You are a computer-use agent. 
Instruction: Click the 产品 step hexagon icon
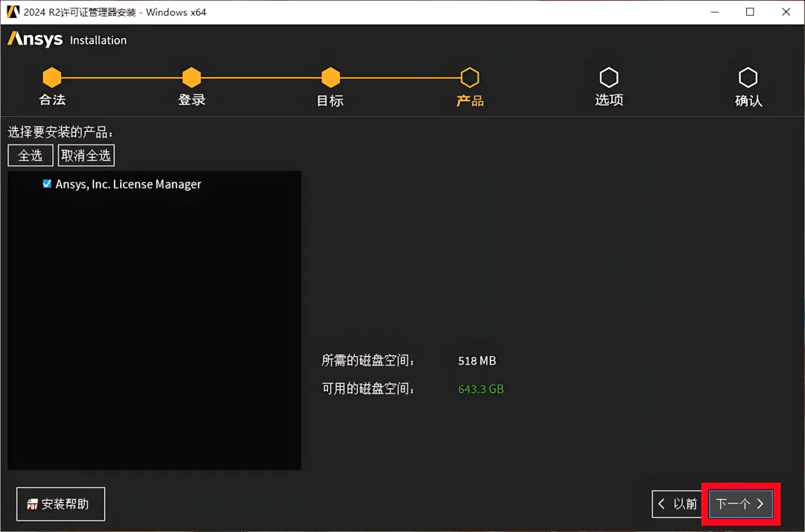pos(470,77)
